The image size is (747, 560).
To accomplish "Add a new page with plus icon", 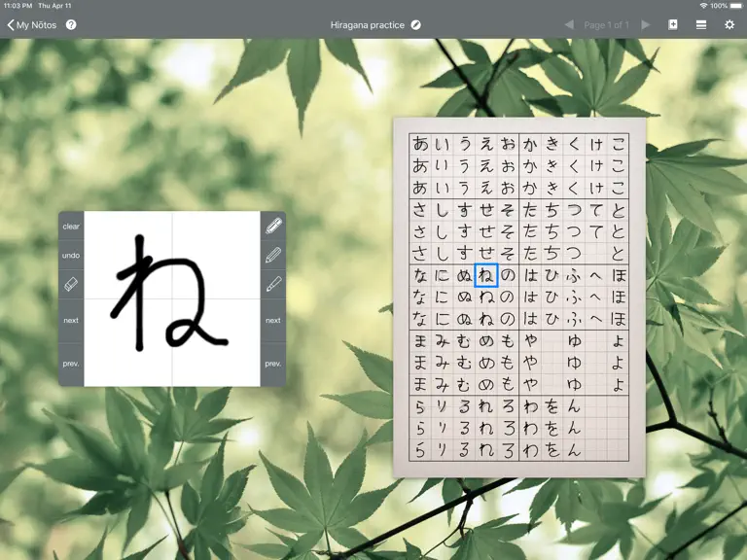I will pos(673,24).
